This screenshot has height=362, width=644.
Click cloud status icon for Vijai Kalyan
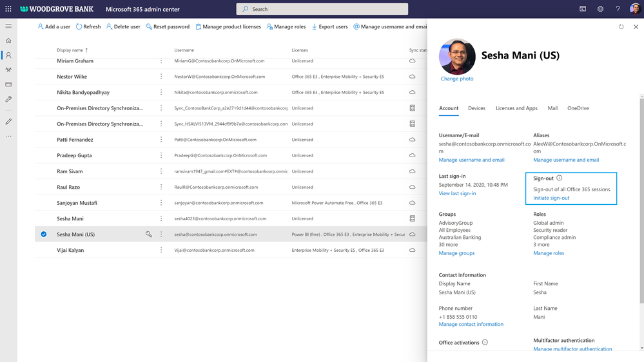[413, 250]
